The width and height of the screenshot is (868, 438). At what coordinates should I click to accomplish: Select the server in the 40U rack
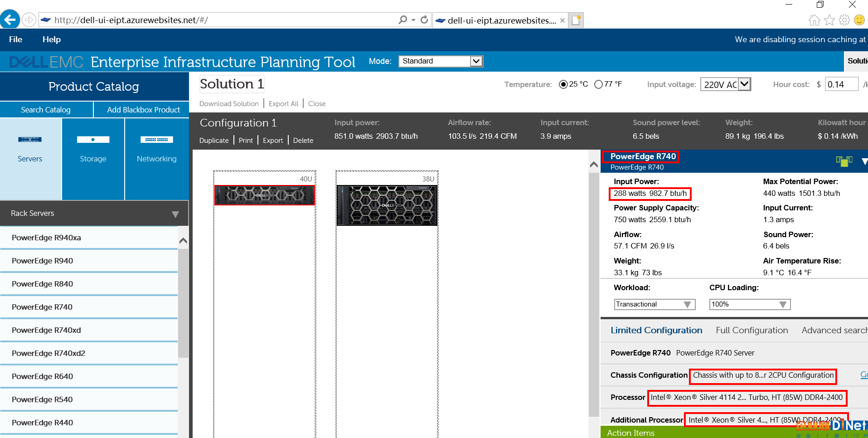(265, 195)
